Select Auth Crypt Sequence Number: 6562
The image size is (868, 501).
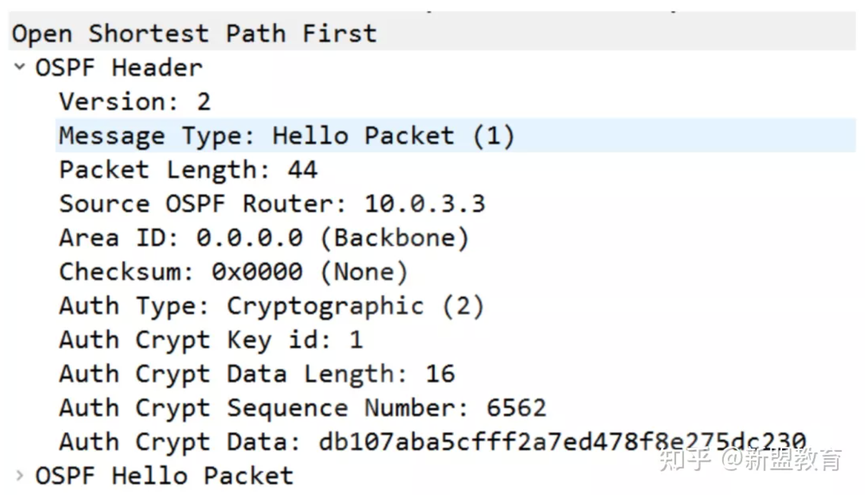coord(302,408)
